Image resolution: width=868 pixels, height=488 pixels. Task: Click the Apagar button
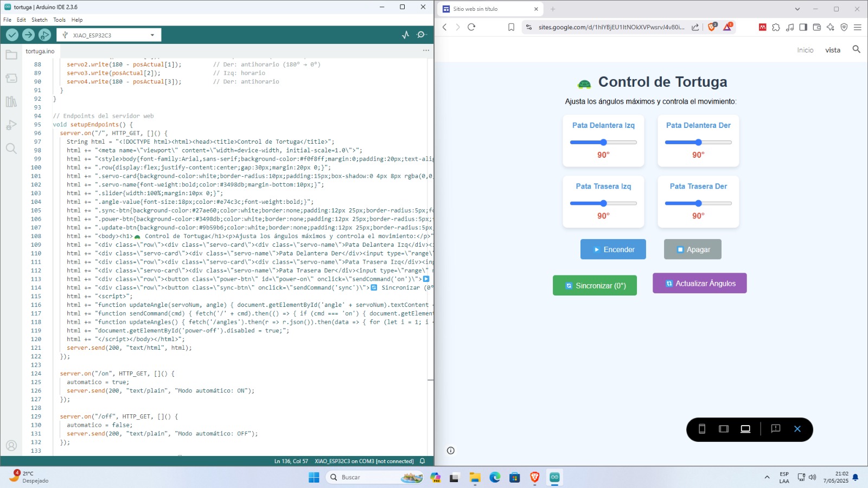[x=693, y=249]
